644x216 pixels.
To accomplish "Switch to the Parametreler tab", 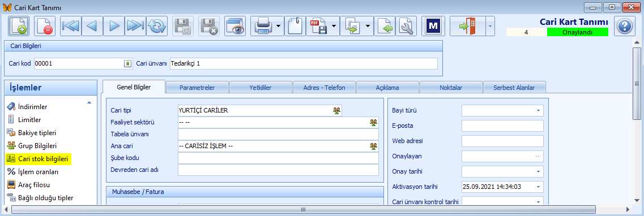I will (197, 87).
